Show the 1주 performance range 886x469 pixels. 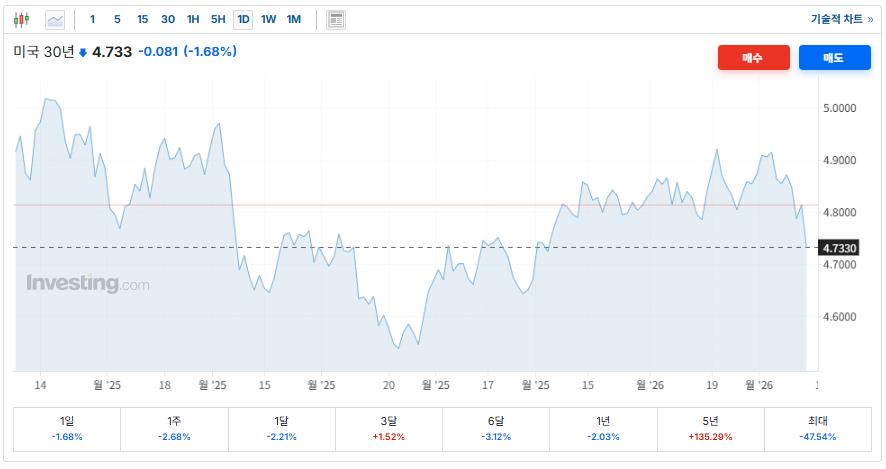point(174,429)
